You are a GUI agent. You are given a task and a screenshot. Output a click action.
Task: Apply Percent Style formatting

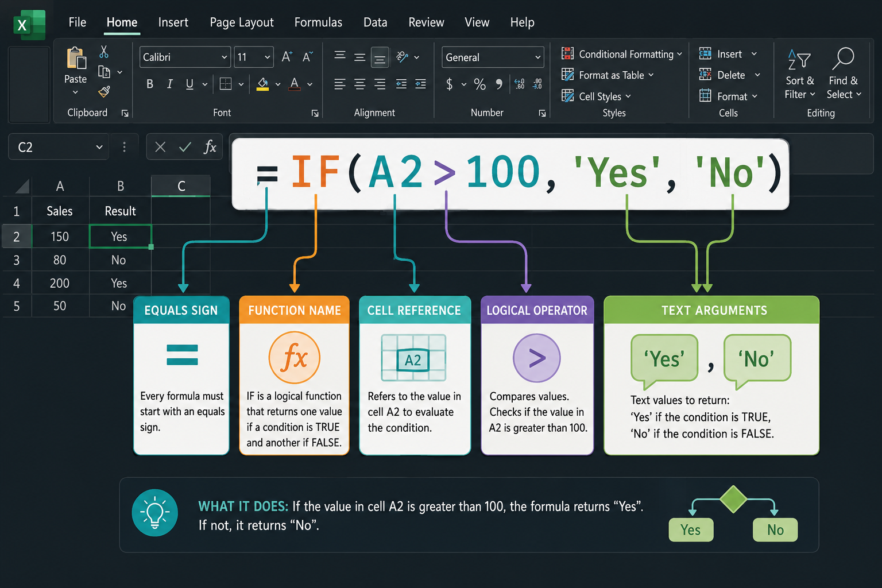pyautogui.click(x=479, y=84)
